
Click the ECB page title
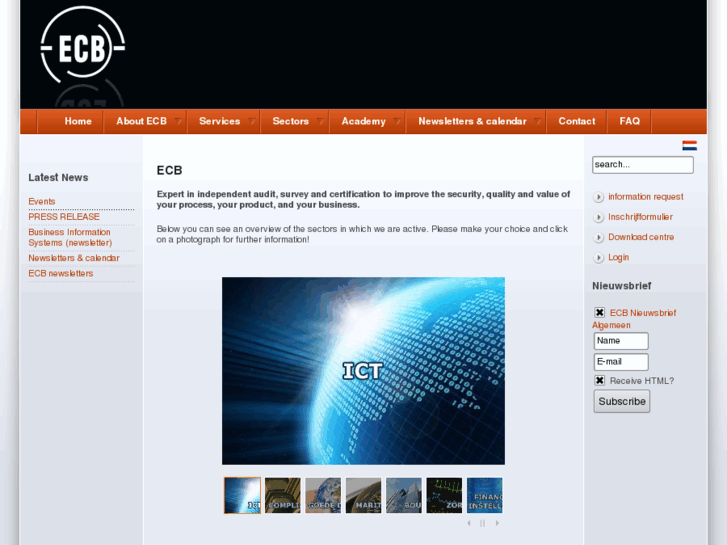[169, 170]
